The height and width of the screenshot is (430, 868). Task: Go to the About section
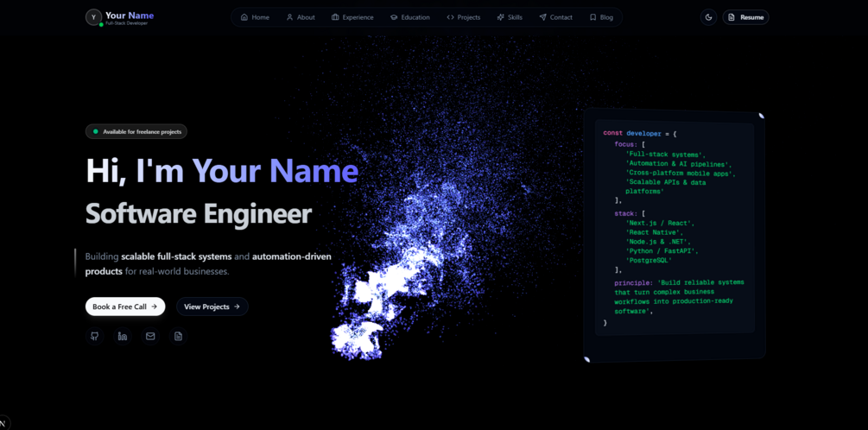coord(301,17)
